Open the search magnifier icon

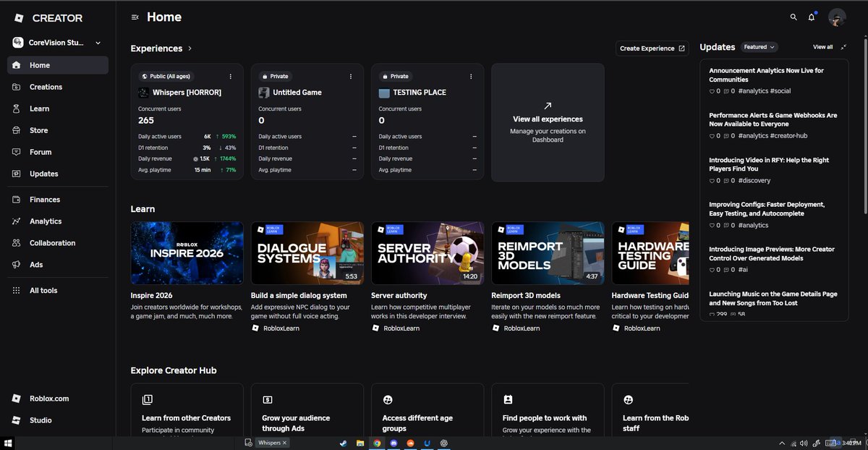(x=793, y=17)
